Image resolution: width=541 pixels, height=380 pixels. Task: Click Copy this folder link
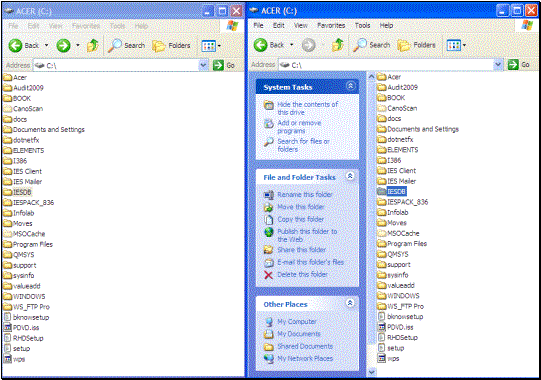(294, 219)
